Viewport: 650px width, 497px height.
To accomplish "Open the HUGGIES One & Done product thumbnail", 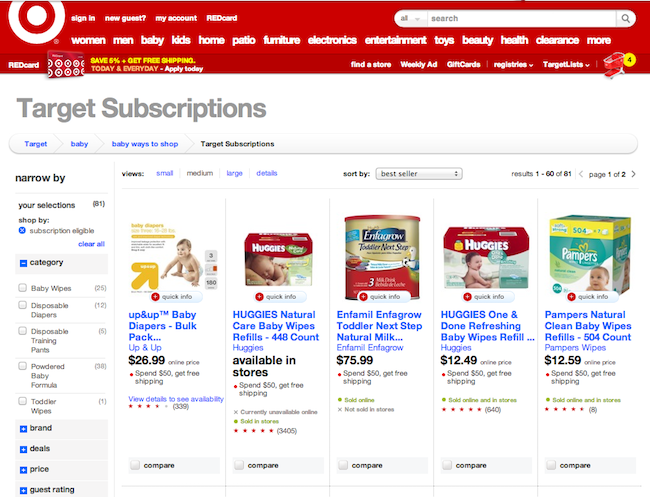I will click(485, 257).
